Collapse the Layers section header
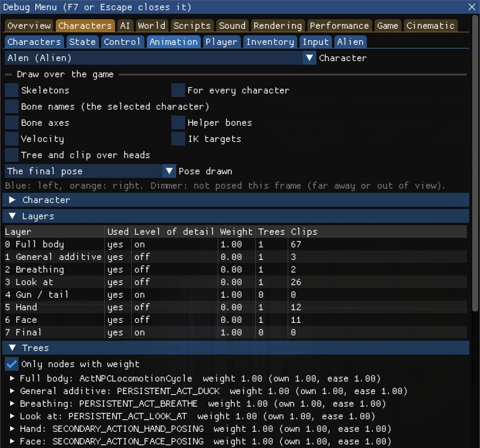This screenshot has height=448, width=480. pos(236,216)
